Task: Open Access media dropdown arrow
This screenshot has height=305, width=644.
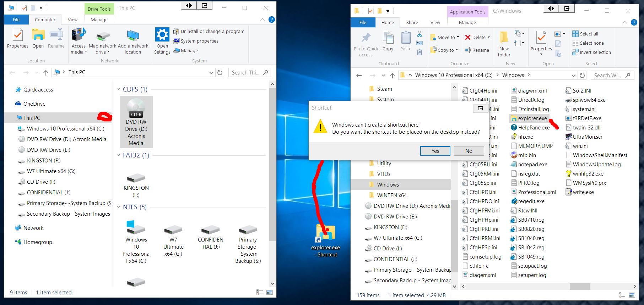Action: coord(86,52)
